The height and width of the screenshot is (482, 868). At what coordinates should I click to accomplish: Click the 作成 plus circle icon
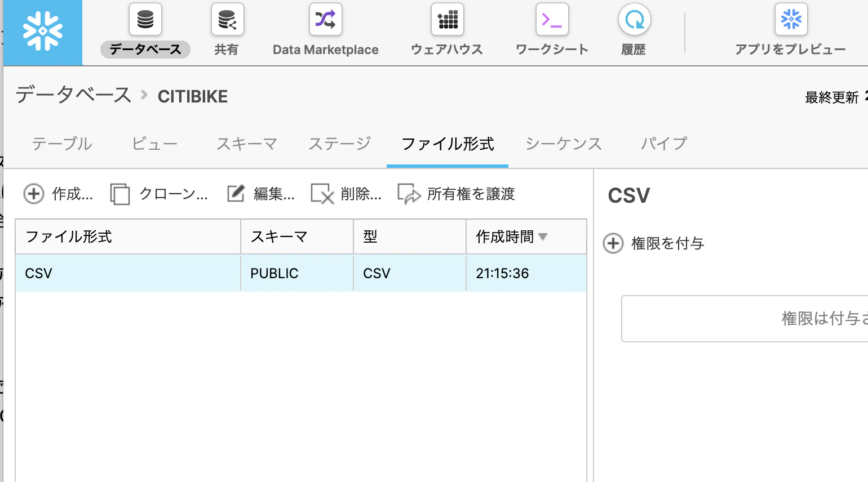tap(34, 194)
